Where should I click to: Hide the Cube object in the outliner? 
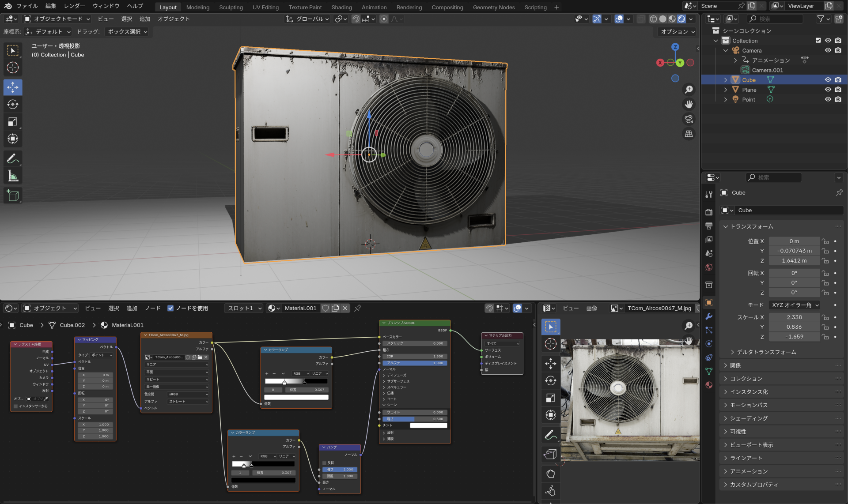(x=828, y=80)
